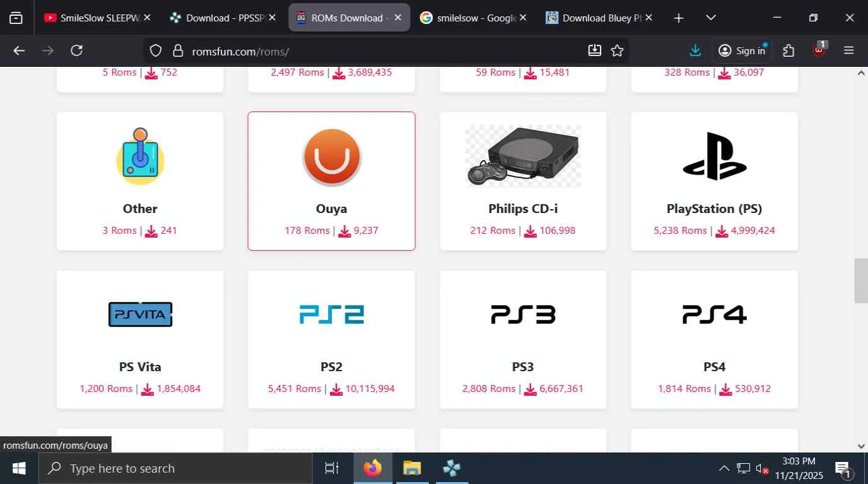Click the Sign in button
Viewport: 868px width, 484px height.
tap(742, 50)
